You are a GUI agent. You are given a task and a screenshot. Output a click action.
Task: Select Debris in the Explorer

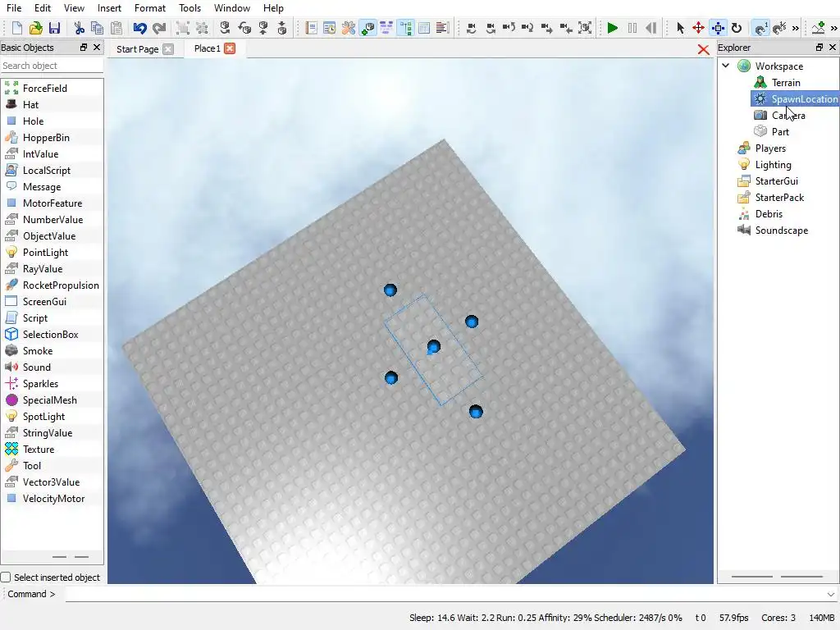pyautogui.click(x=769, y=214)
